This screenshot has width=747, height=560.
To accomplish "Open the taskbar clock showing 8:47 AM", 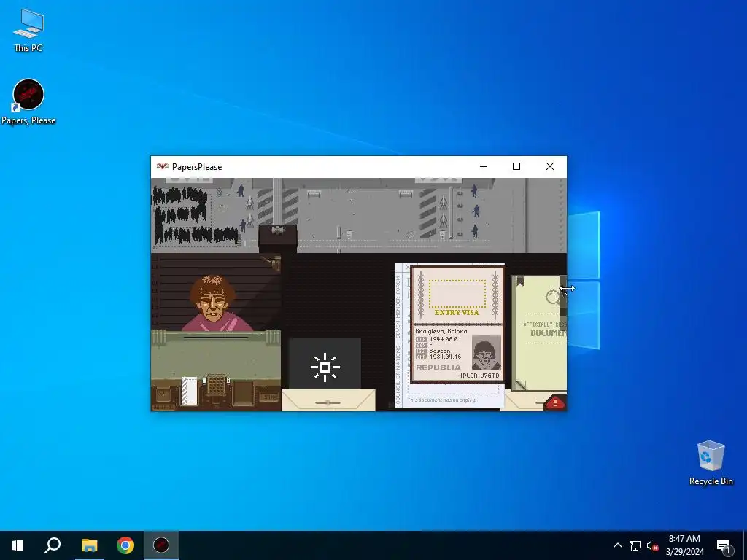I will point(684,545).
